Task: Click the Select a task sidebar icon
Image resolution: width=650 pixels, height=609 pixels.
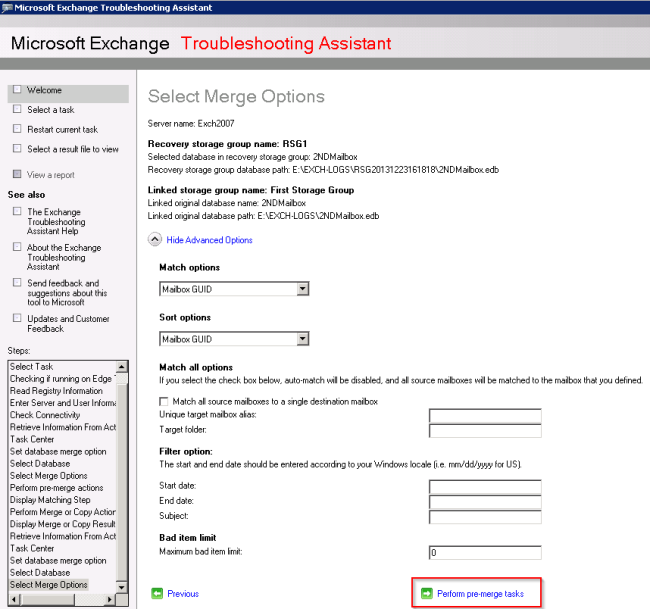Action: coord(17,110)
